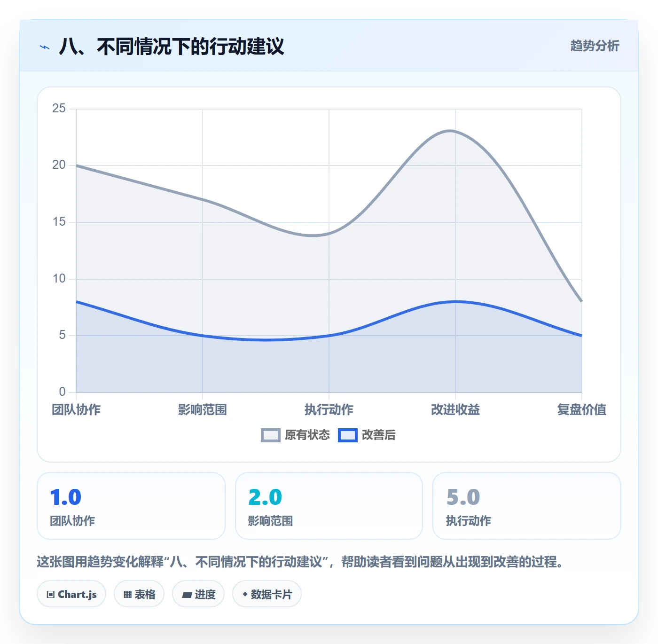Select the 数据卡片 tag
Viewport: 658px width, 644px height.
click(267, 594)
